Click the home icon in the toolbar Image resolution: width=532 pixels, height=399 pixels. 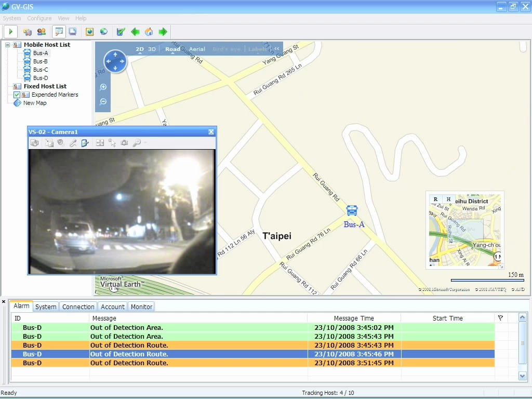(x=149, y=32)
